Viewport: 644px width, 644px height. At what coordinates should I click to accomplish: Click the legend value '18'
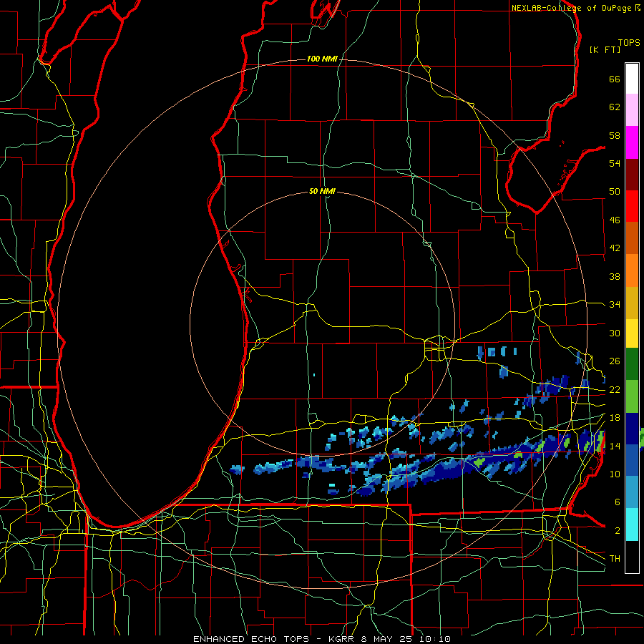pyautogui.click(x=615, y=418)
